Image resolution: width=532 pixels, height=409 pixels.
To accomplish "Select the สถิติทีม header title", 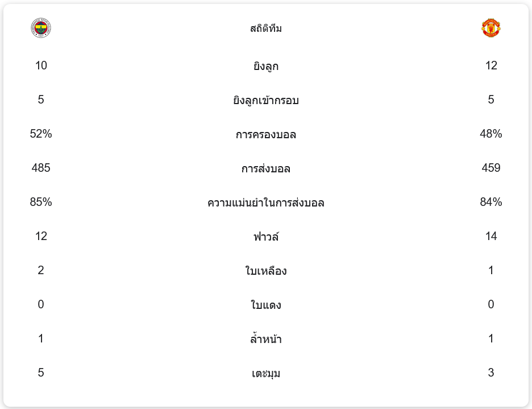I will [266, 28].
